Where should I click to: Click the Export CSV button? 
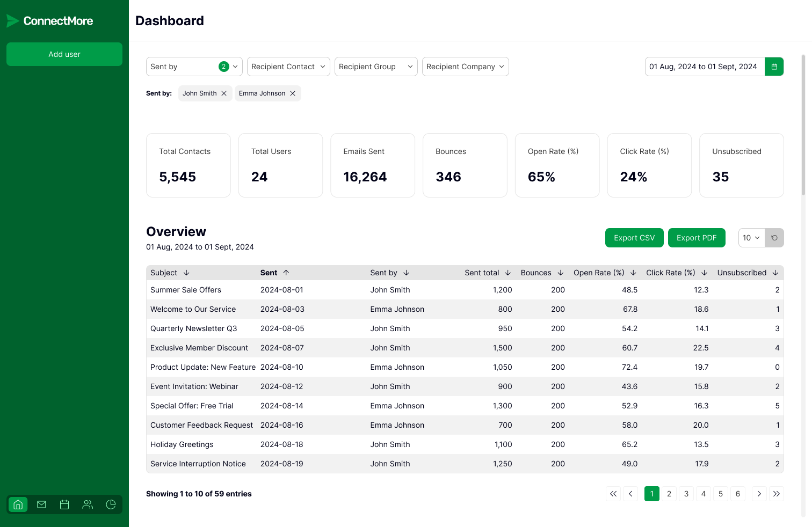point(634,238)
